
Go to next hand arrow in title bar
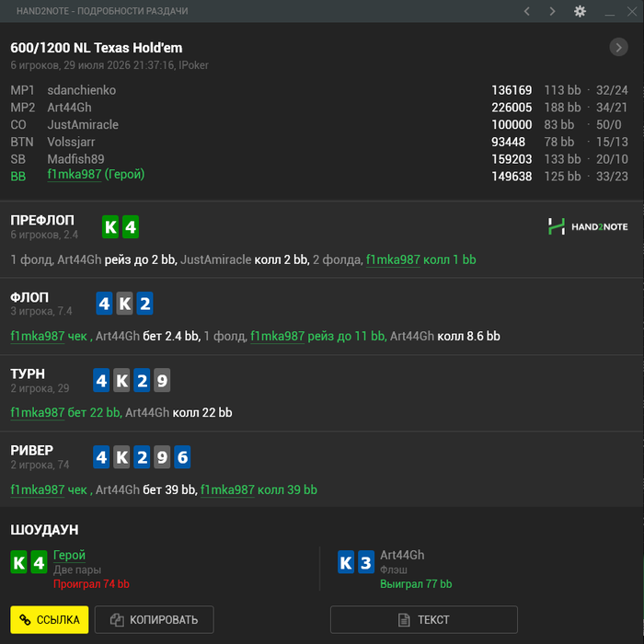552,11
